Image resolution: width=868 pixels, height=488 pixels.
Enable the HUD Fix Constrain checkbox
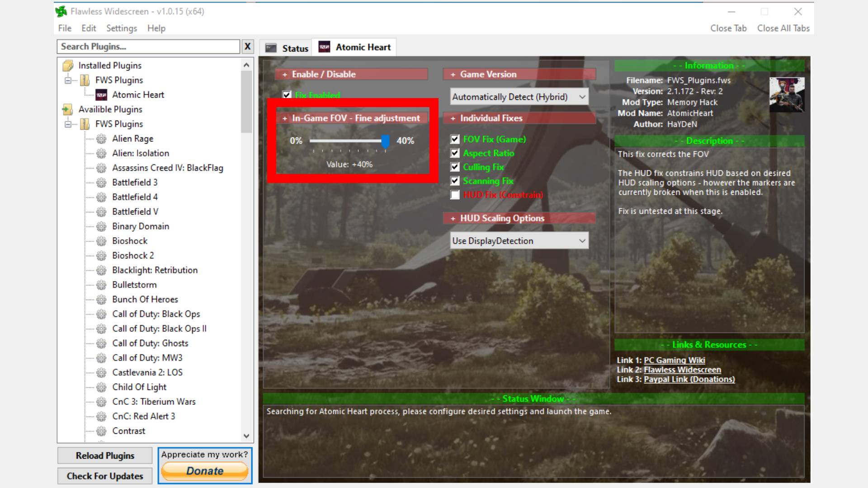click(x=455, y=195)
